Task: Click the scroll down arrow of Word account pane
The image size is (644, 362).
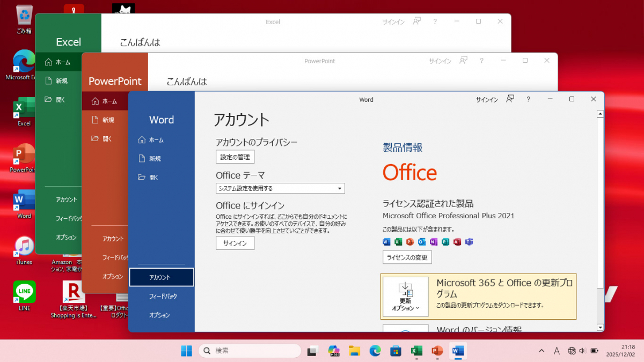Action: pos(599,327)
